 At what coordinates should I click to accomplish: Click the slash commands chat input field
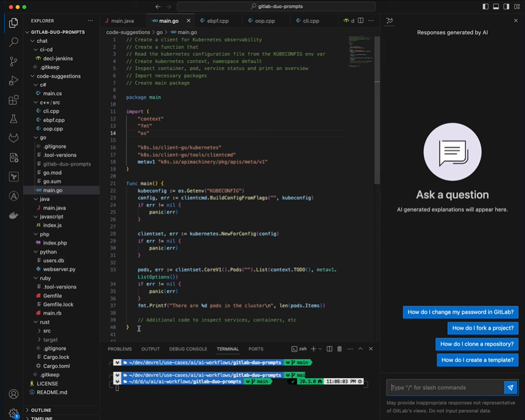click(446, 387)
